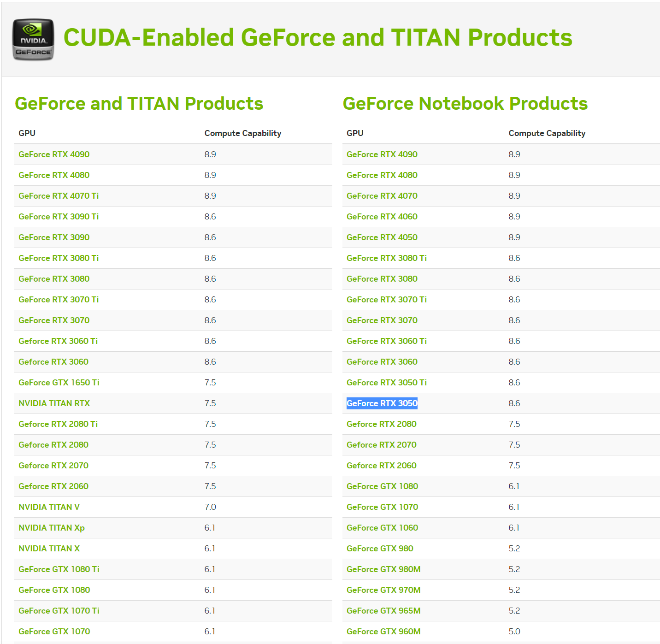Click NVIDIA TITAN V capability value 7.0
This screenshot has height=644, width=660.
(x=210, y=507)
